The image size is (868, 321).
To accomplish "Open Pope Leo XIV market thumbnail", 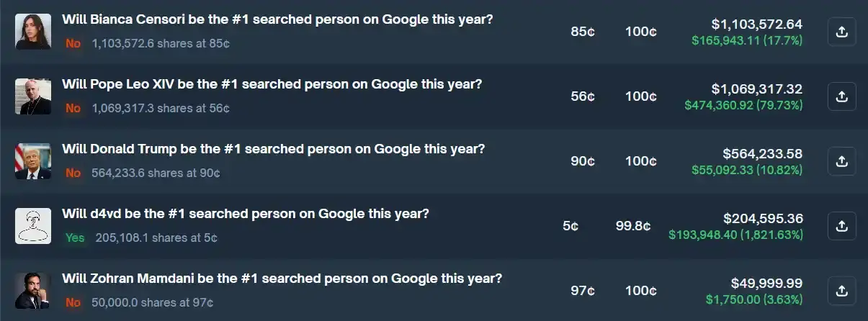I will (x=33, y=96).
